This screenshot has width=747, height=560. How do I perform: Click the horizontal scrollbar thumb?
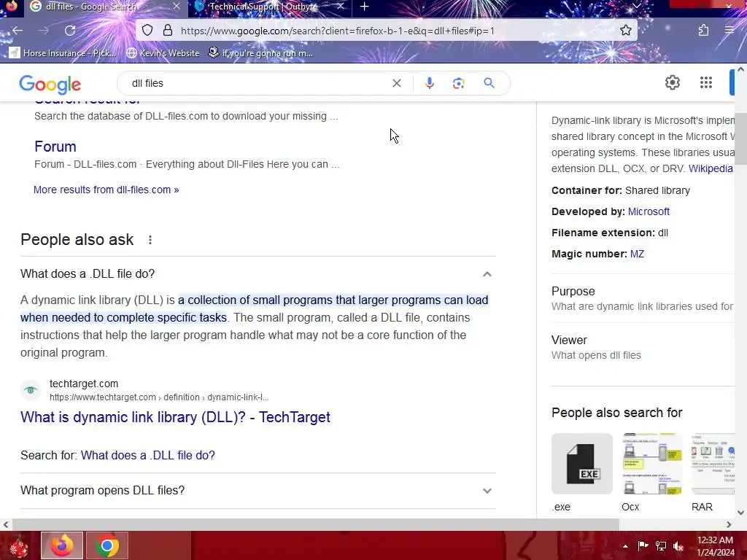tap(315, 524)
